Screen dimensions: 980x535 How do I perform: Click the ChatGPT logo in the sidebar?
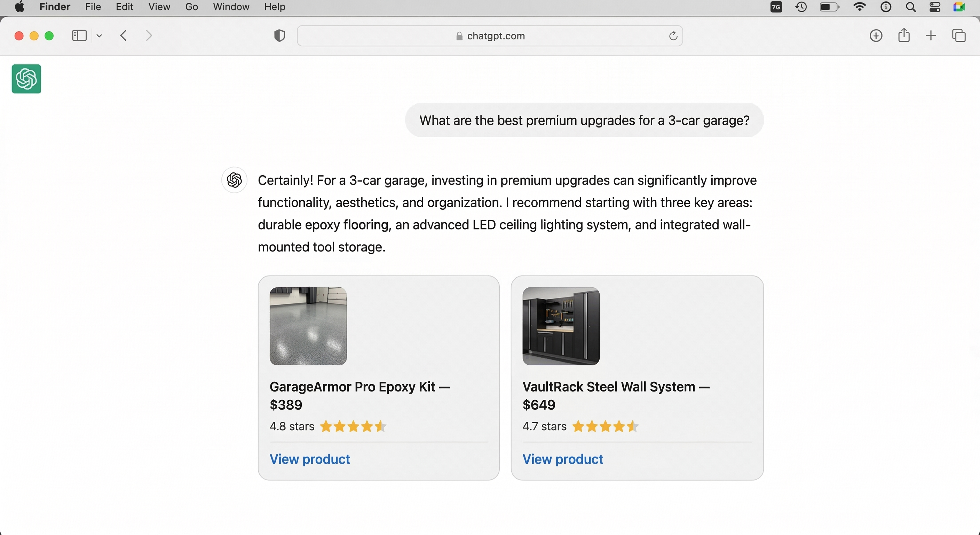(x=25, y=79)
